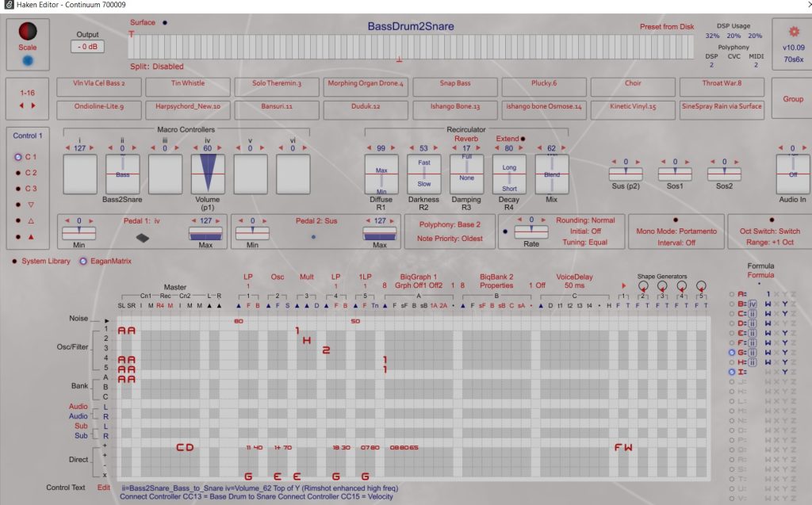Select the EaganMatrix radio option
Viewport: 812px width, 505px height.
coord(82,261)
